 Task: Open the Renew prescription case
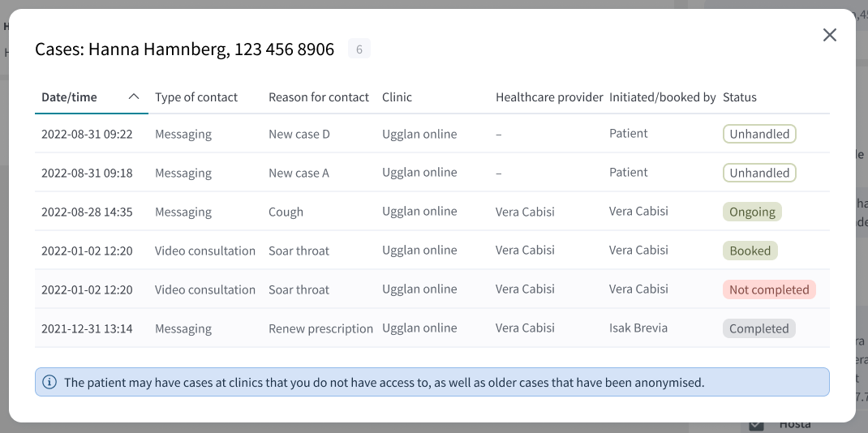pos(432,328)
